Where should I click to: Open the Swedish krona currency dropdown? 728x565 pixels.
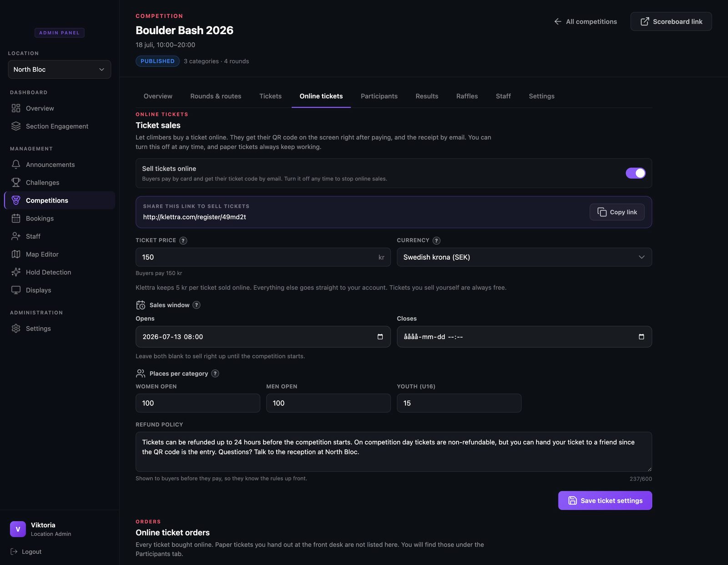pos(524,257)
